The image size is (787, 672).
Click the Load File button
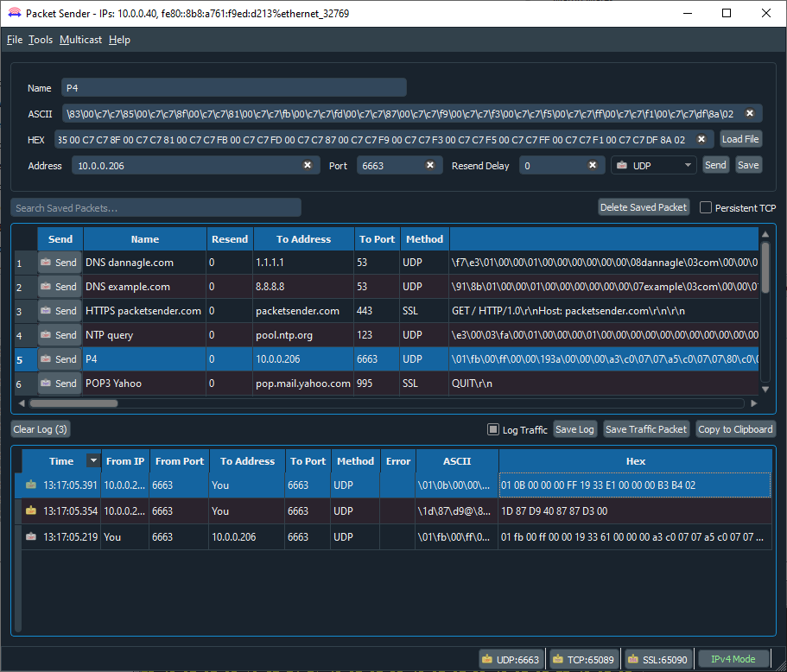tap(740, 139)
